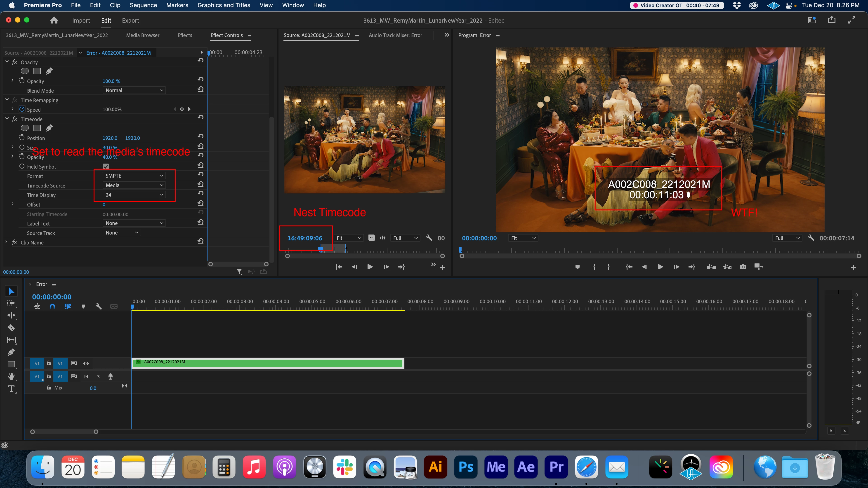Select the Hand tool
Image resolution: width=868 pixels, height=488 pixels.
[x=11, y=377]
